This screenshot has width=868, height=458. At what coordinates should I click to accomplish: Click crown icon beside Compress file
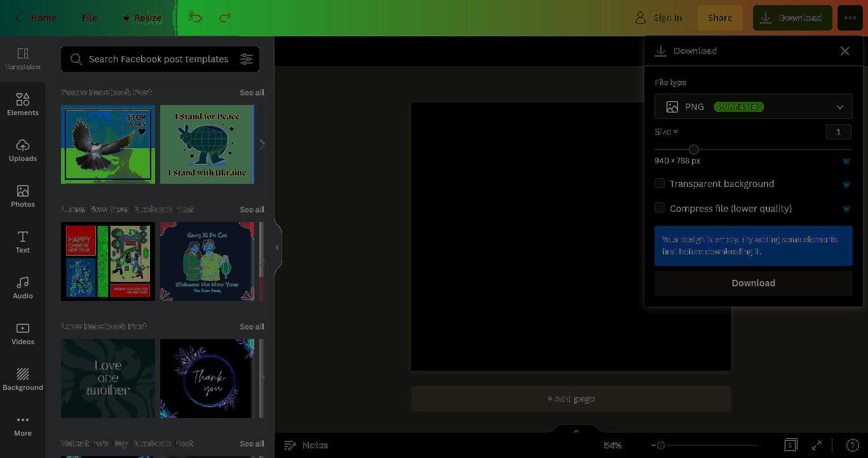846,209
